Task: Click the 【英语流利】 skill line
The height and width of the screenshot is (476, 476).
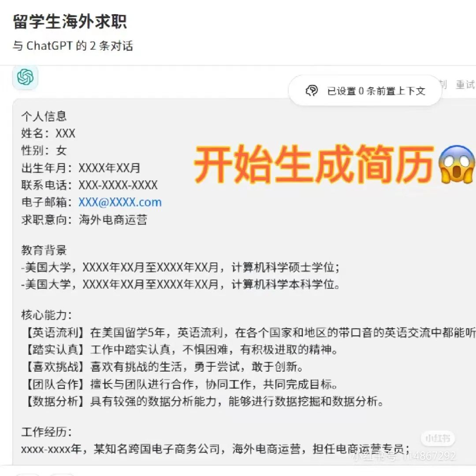Action: coord(250,333)
